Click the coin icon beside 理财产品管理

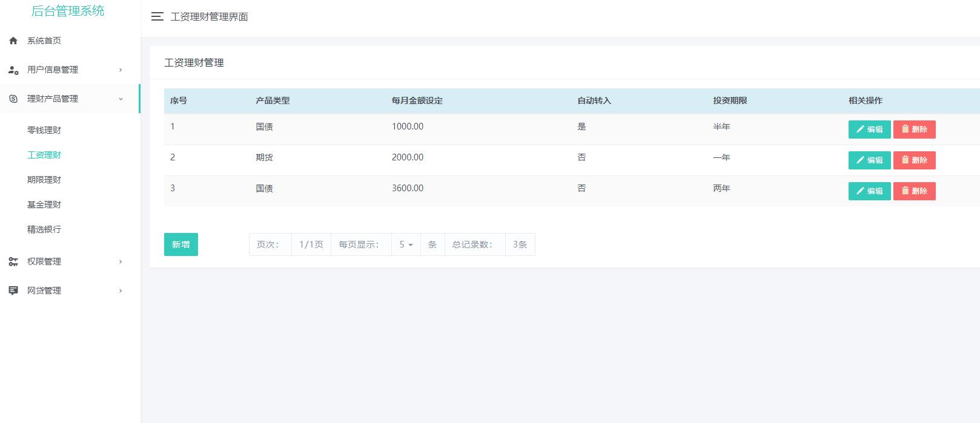[x=13, y=99]
